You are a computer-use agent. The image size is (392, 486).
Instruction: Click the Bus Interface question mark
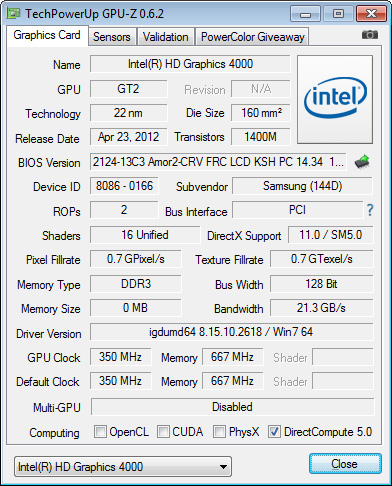370,210
